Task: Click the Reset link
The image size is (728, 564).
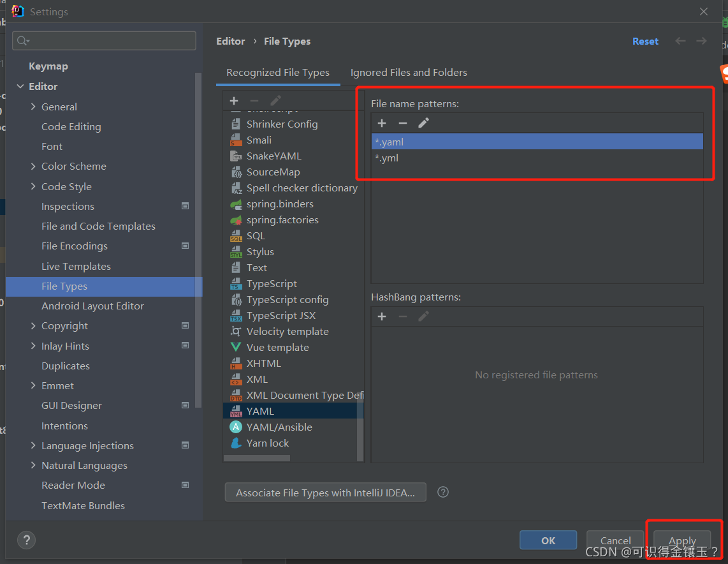Action: 645,41
